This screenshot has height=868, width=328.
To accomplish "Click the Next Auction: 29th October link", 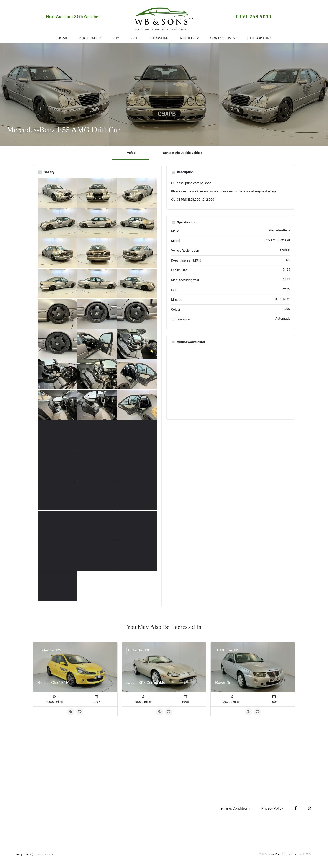I will pos(73,16).
